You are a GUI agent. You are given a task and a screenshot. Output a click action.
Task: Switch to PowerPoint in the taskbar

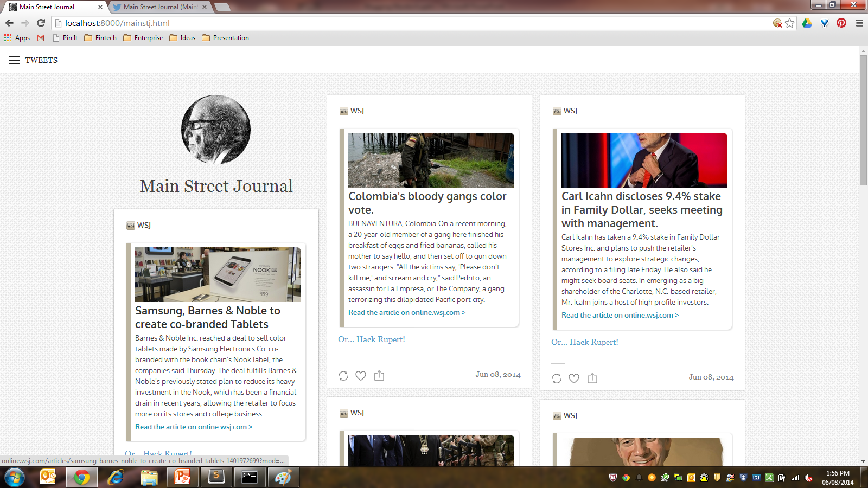[x=182, y=478]
